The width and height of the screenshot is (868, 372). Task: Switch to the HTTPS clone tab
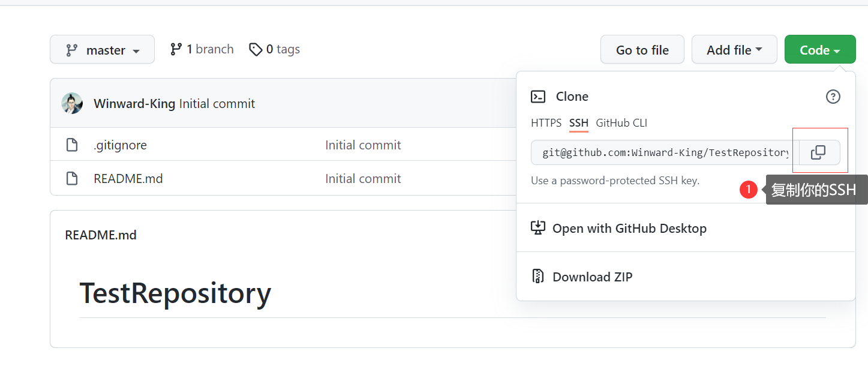point(546,123)
